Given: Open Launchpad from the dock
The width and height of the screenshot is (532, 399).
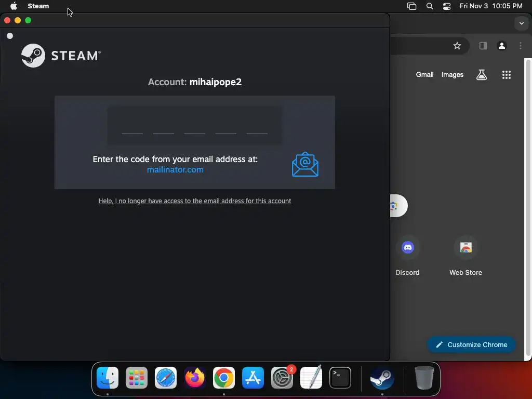Looking at the screenshot, I should click(137, 378).
